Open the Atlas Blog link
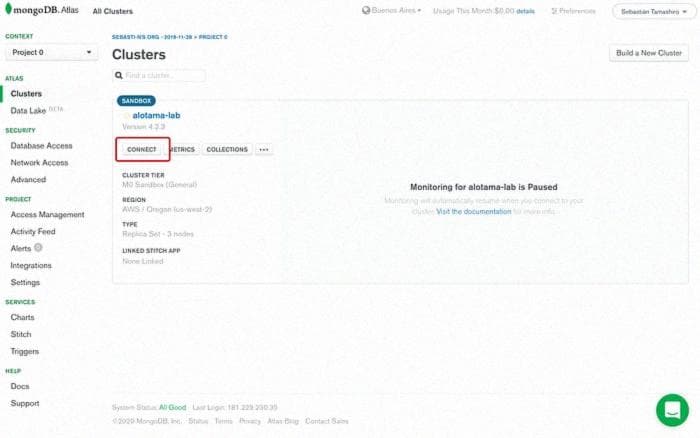700x438 pixels. pos(283,421)
